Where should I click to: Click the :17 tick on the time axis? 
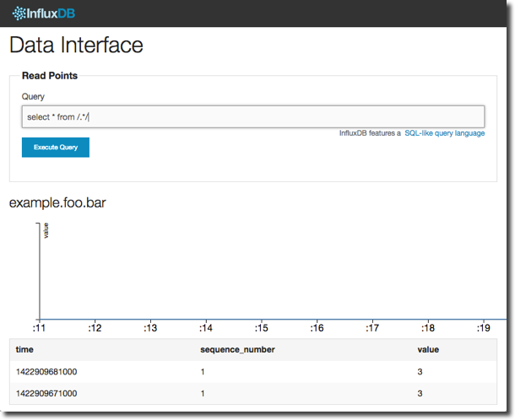[372, 328]
